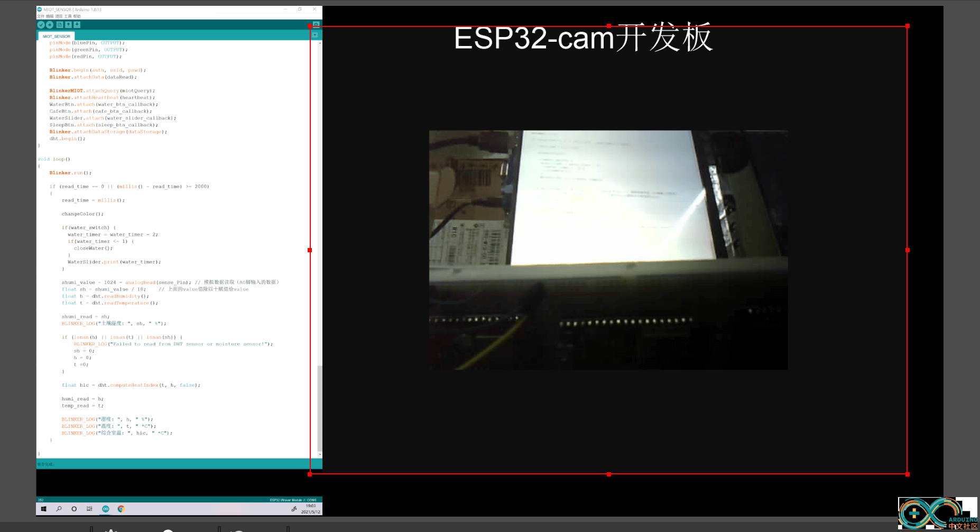Click the 'shumi_read = sh;' line
This screenshot has width=980, height=532.
point(86,317)
